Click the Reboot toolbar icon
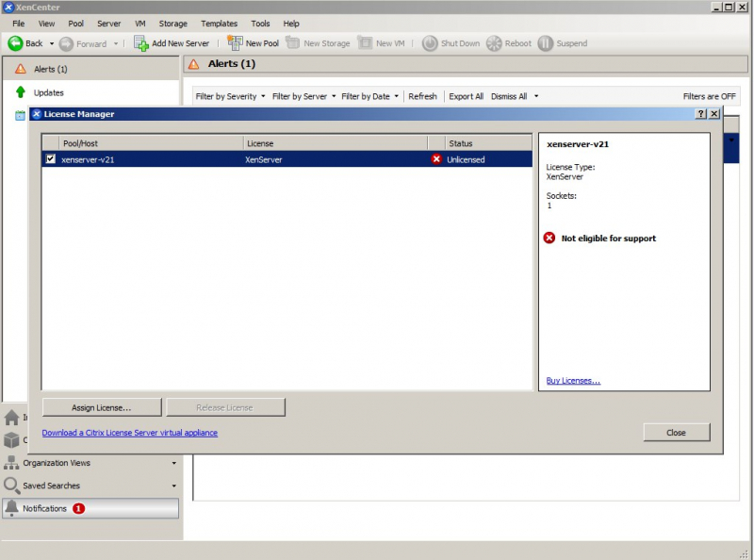Viewport: 754px width, 560px height. [x=494, y=43]
